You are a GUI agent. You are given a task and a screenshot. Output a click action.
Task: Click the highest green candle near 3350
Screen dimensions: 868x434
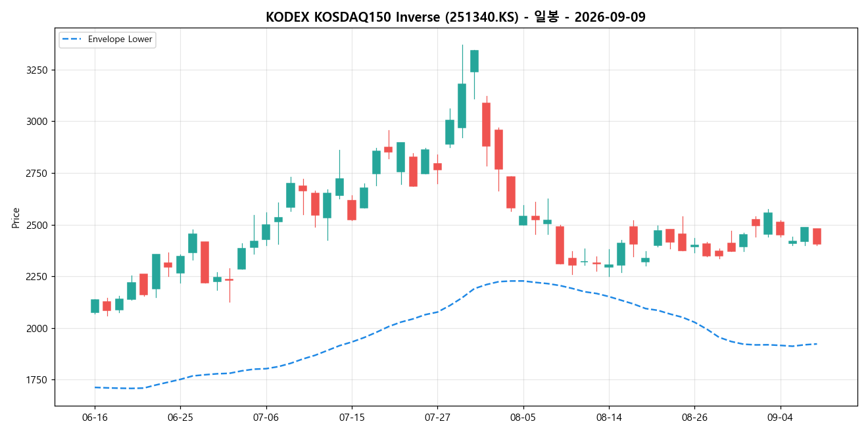(x=474, y=61)
